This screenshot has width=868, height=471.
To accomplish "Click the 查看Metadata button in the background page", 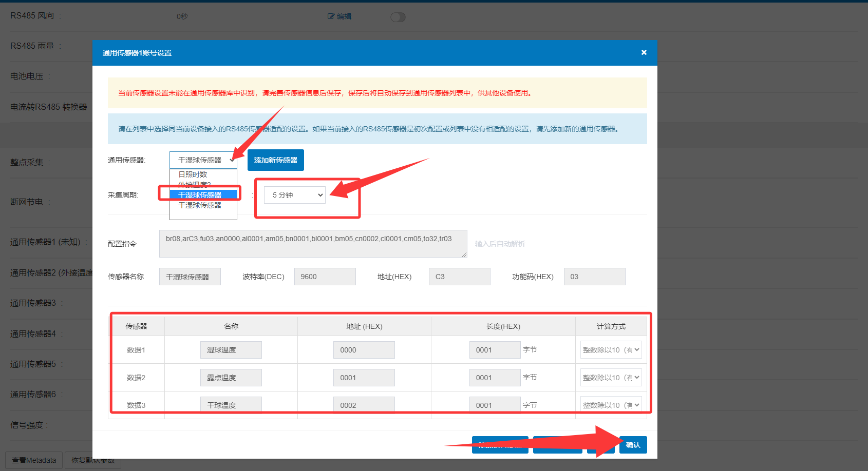I will click(x=34, y=460).
